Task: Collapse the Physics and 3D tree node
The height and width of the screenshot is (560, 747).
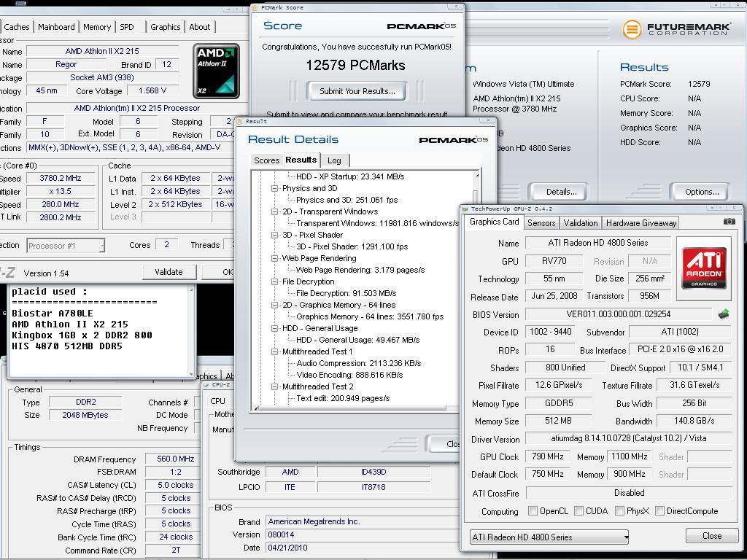Action: click(x=274, y=189)
